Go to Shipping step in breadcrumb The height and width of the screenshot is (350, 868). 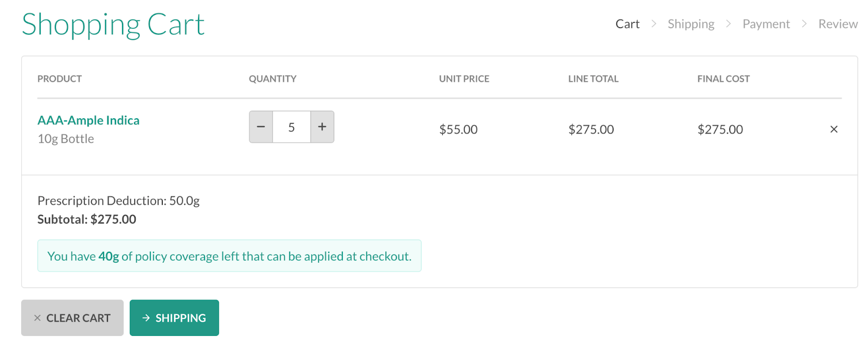[x=691, y=24]
